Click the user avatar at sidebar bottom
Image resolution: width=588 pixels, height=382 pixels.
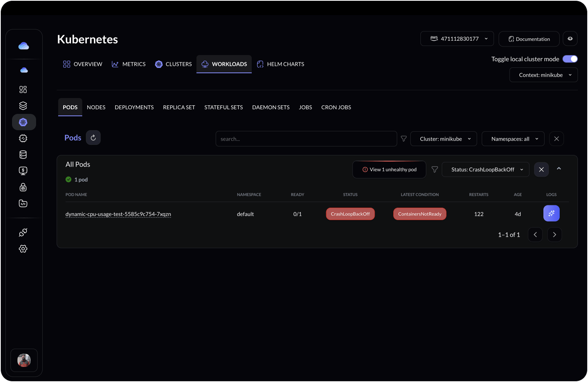pos(24,360)
